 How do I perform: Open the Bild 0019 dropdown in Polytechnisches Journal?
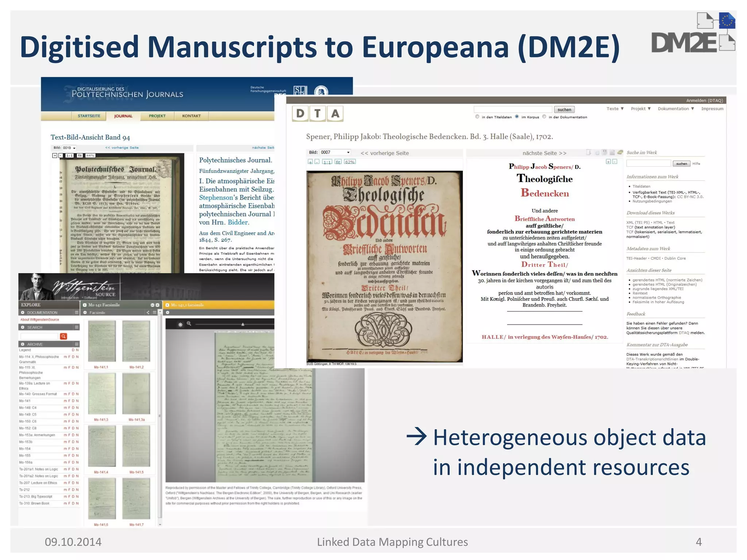(69, 148)
